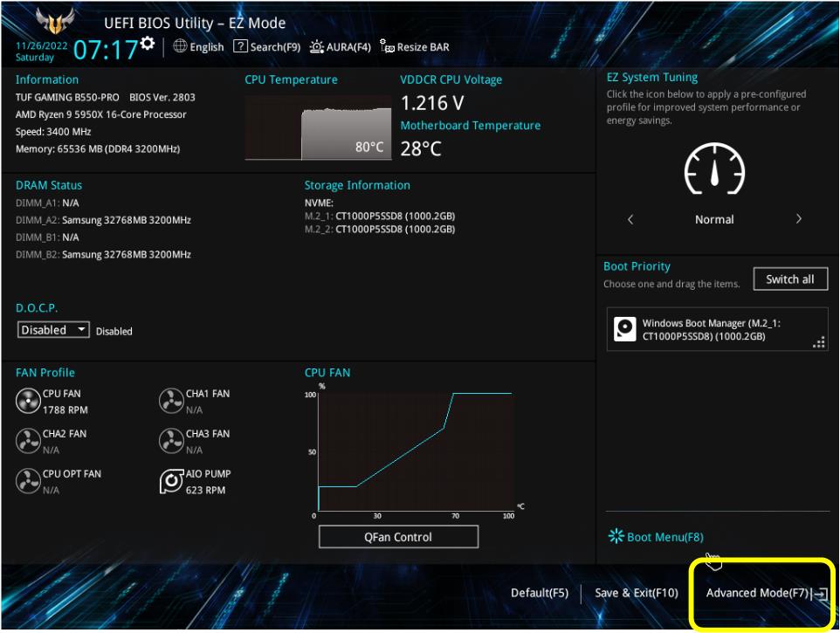Image resolution: width=840 pixels, height=633 pixels.
Task: Open AURA(F4) lighting icon
Action: (317, 47)
